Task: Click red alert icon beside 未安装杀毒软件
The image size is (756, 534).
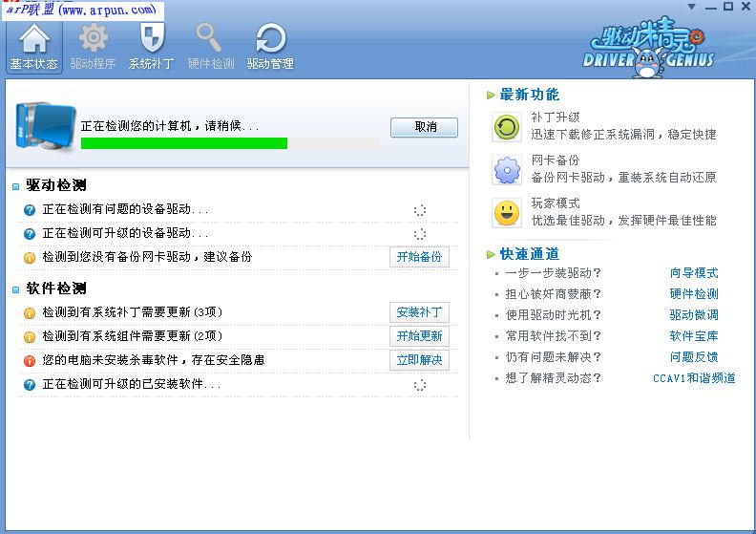Action: (x=30, y=361)
